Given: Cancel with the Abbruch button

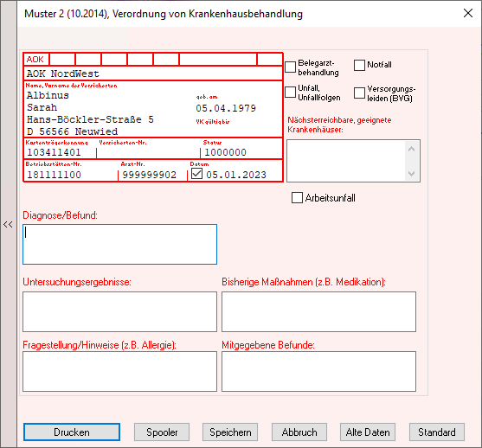Looking at the screenshot, I should click(x=299, y=432).
